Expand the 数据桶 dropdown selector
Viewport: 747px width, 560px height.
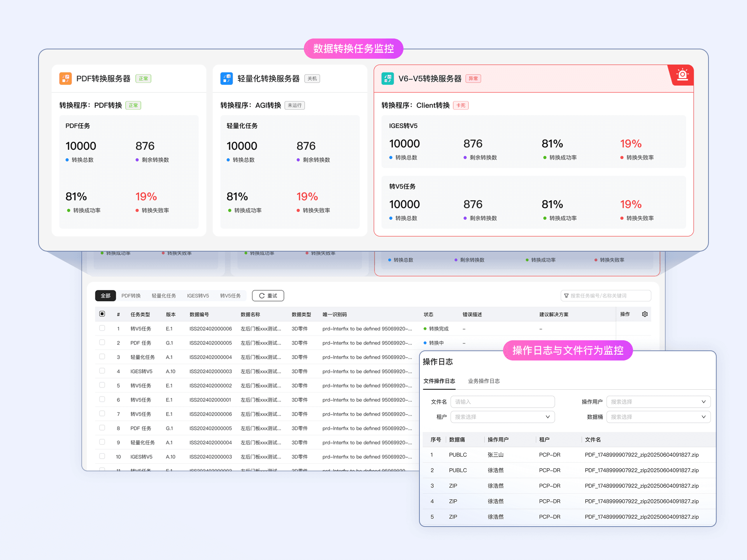[x=658, y=417]
